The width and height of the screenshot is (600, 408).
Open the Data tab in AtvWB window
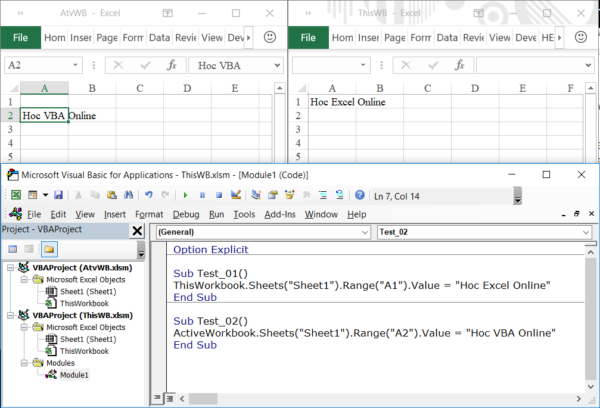(159, 38)
